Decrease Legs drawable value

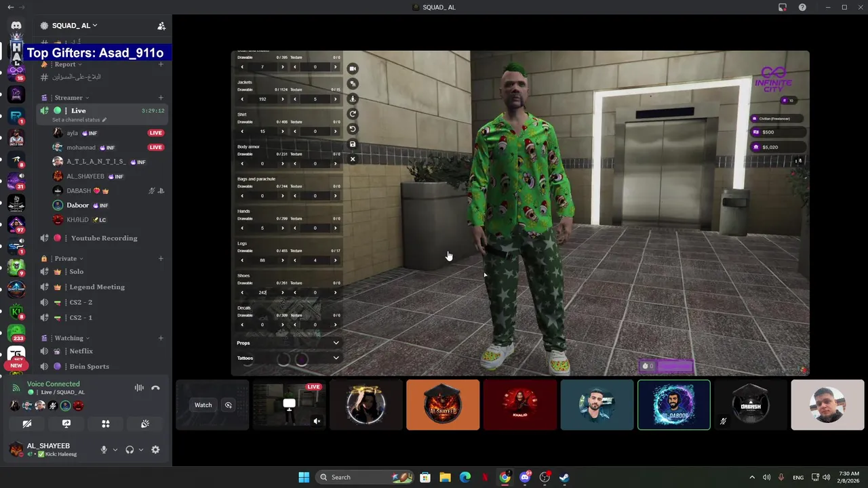(242, 260)
